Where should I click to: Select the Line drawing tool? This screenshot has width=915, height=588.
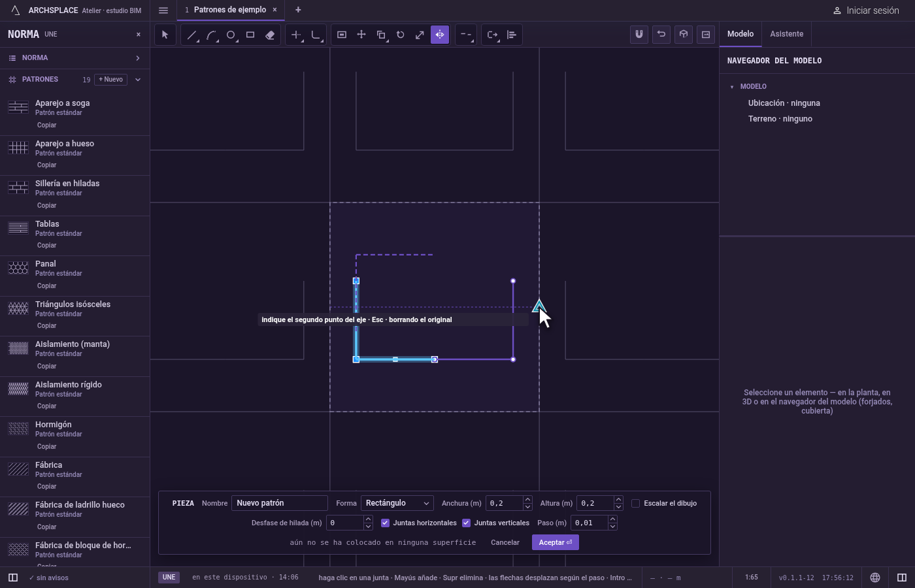(191, 35)
